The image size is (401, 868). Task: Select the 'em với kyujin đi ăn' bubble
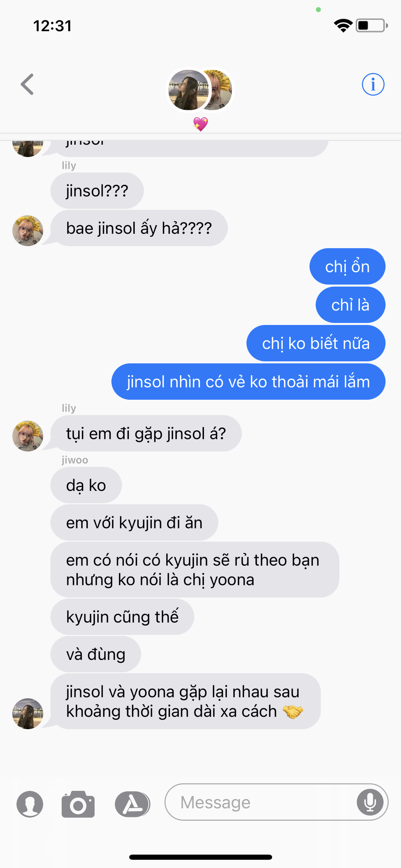134,523
